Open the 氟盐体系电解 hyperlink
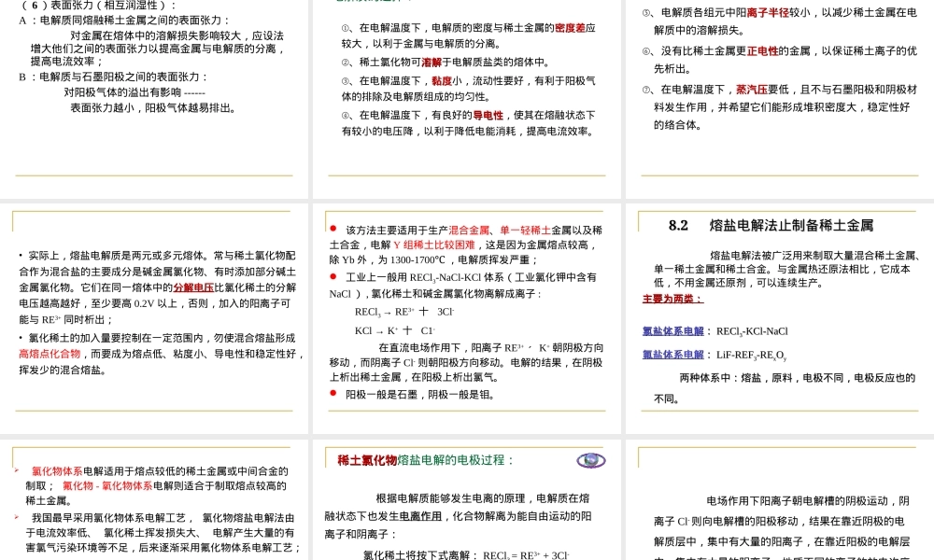This screenshot has width=934, height=560. coord(673,355)
